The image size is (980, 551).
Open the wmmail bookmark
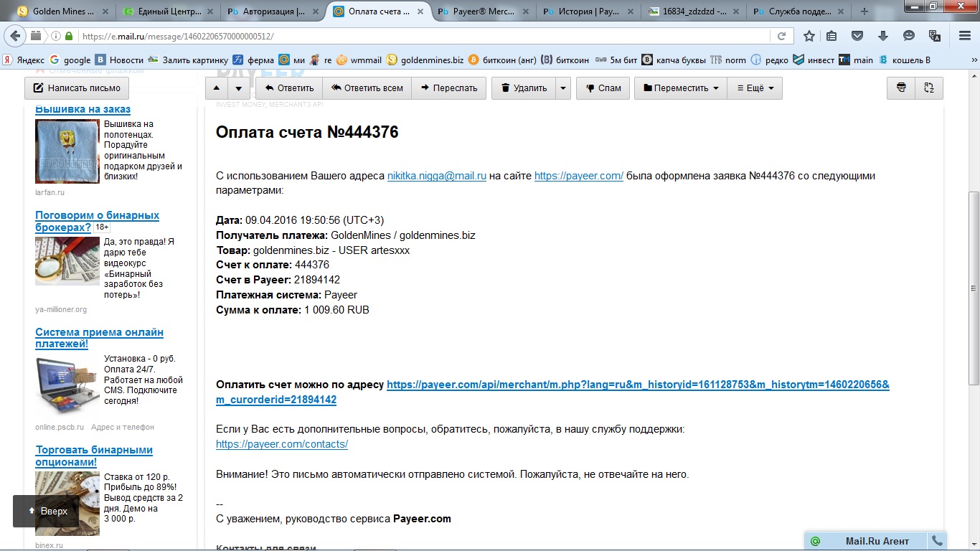(x=359, y=60)
